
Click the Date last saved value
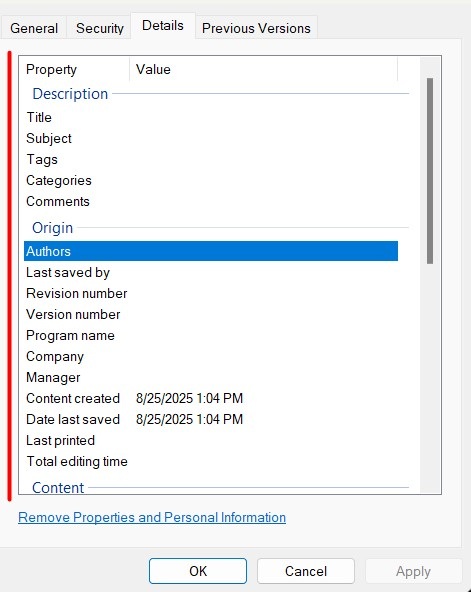pyautogui.click(x=189, y=419)
